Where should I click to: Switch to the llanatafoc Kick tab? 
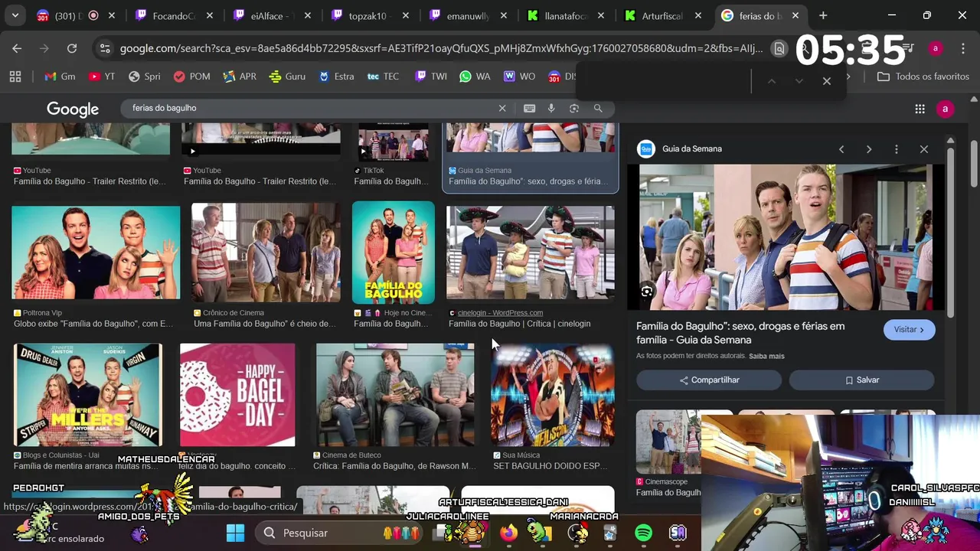click(x=567, y=15)
